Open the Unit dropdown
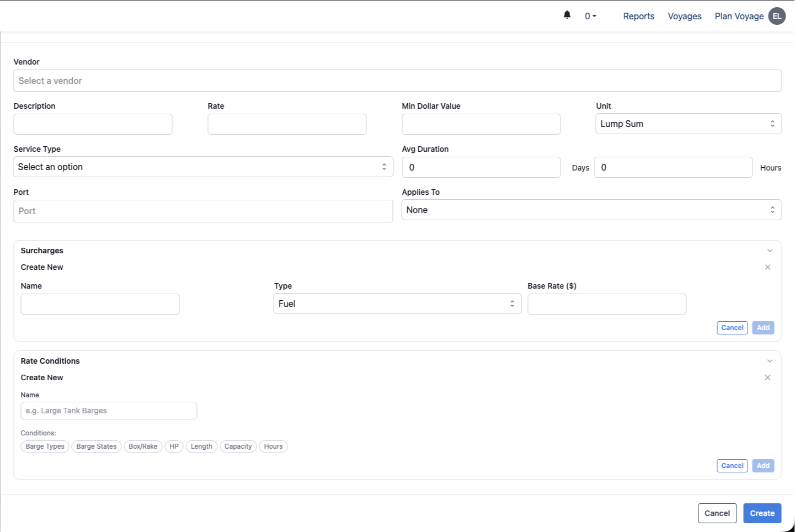Image resolution: width=795 pixels, height=532 pixels. point(688,124)
